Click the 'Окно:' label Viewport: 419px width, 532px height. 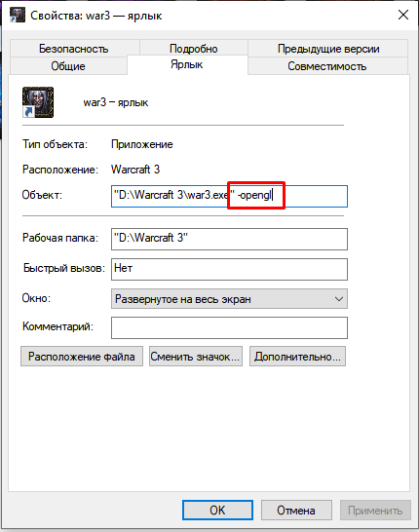tap(36, 298)
